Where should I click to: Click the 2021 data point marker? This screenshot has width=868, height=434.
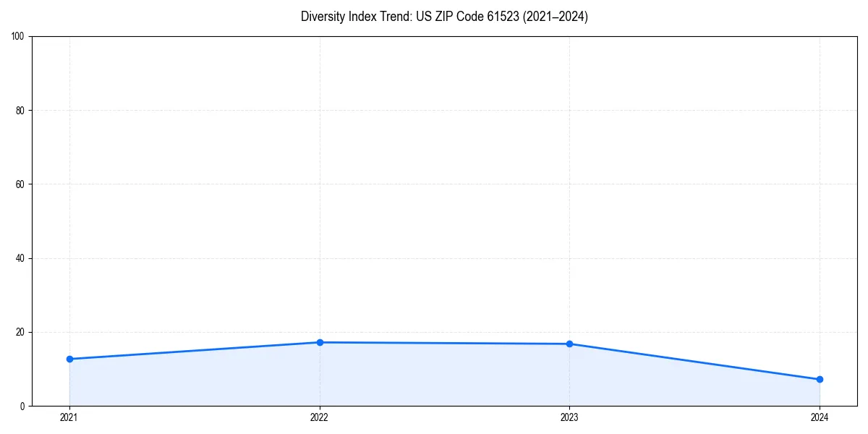69,358
